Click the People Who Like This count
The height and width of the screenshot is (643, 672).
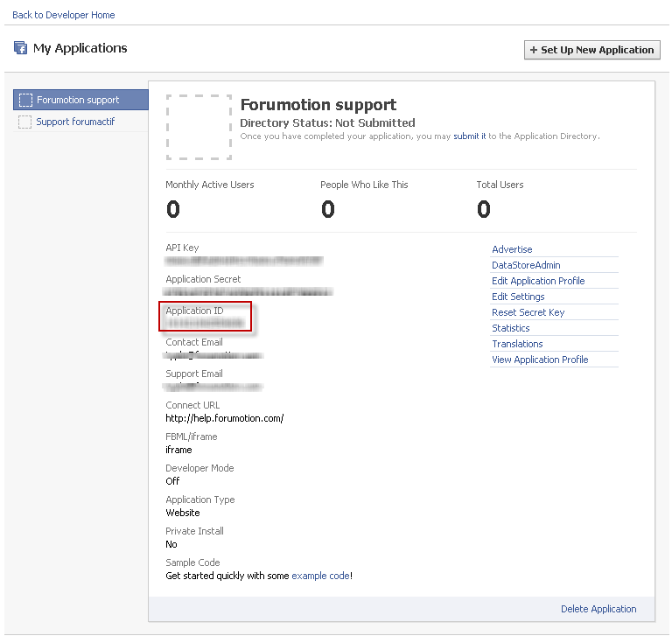click(x=328, y=209)
